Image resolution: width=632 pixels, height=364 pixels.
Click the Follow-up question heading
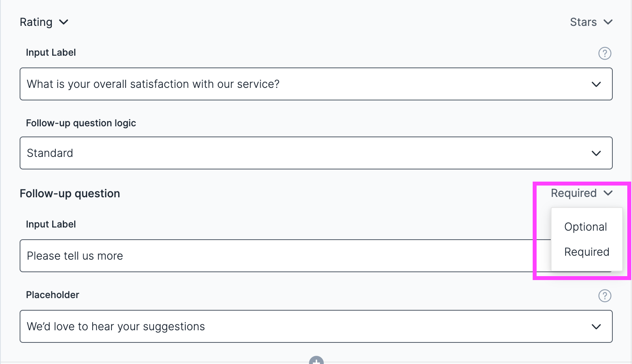70,193
